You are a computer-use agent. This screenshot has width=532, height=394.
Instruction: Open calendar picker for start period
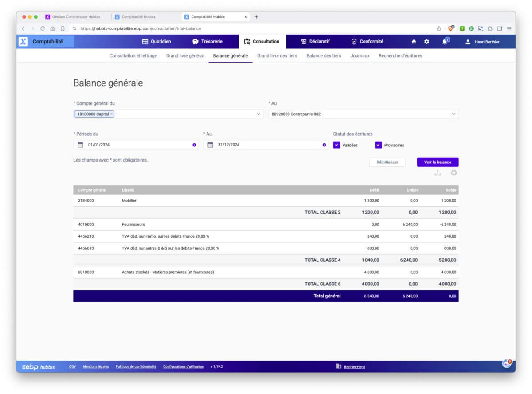point(80,145)
